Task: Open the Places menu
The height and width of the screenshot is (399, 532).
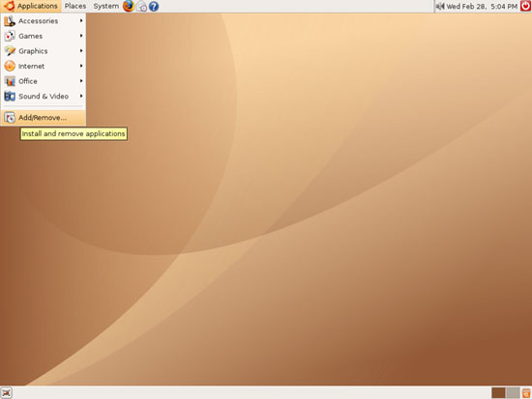Action: (75, 6)
